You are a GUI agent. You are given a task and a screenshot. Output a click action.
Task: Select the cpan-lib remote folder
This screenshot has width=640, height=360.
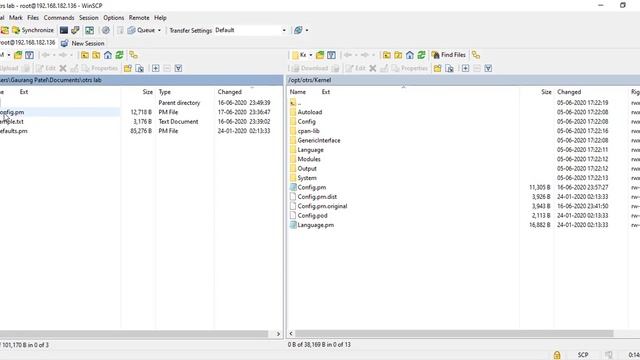pyautogui.click(x=309, y=131)
